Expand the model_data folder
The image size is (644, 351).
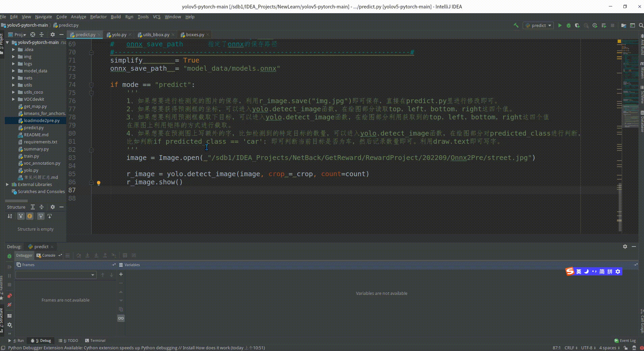pyautogui.click(x=14, y=71)
